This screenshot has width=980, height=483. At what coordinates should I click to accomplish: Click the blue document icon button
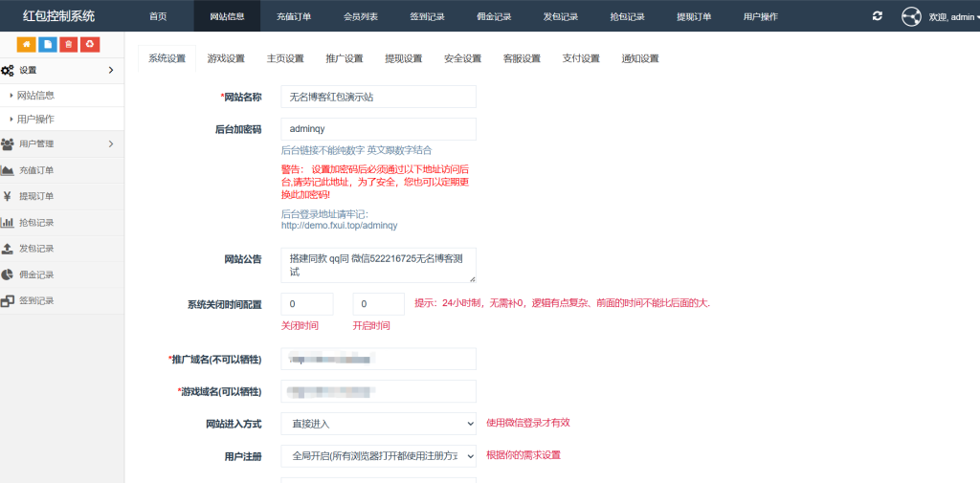(x=48, y=44)
